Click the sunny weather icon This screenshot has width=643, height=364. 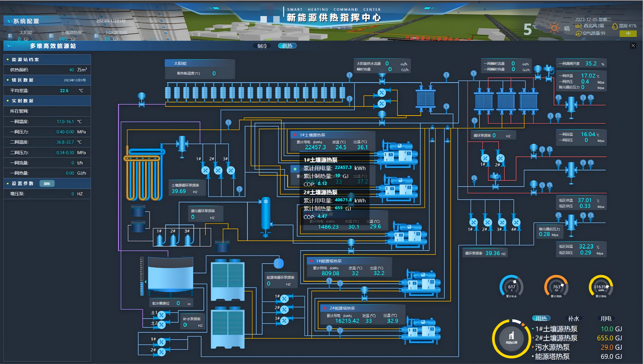tap(554, 28)
